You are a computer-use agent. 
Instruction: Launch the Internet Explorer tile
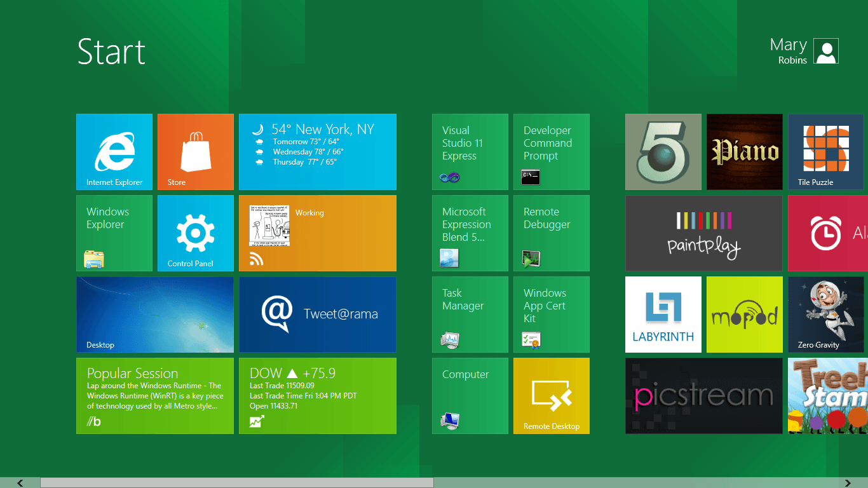coord(114,152)
